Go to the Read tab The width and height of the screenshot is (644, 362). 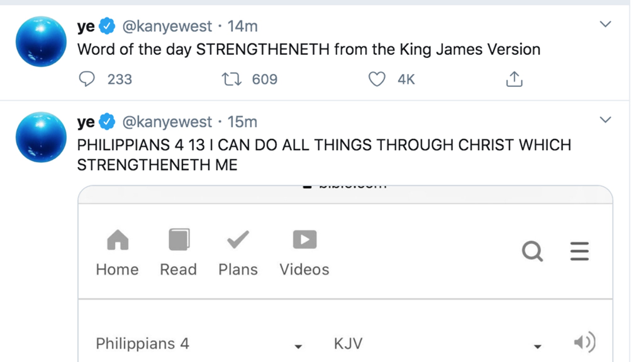coord(178,253)
